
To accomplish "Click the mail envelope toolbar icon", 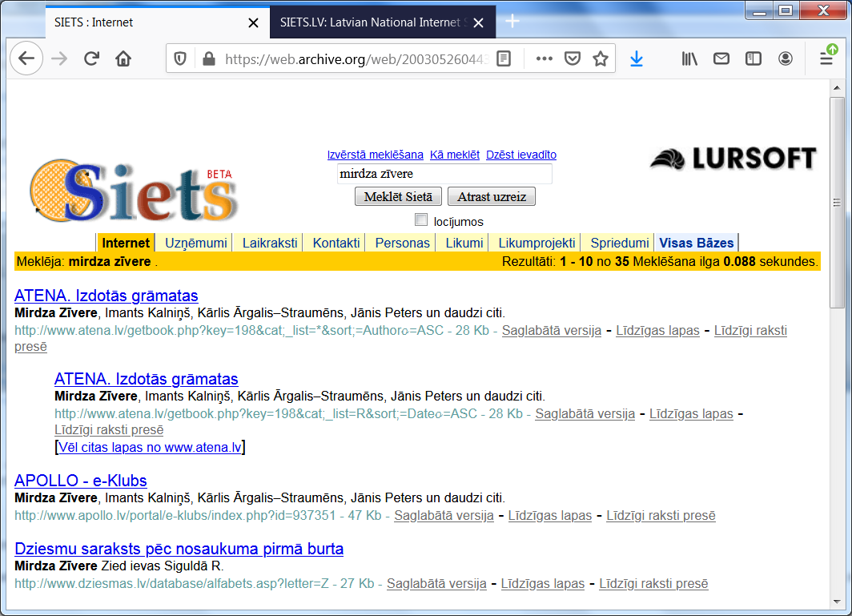I will [x=721, y=58].
